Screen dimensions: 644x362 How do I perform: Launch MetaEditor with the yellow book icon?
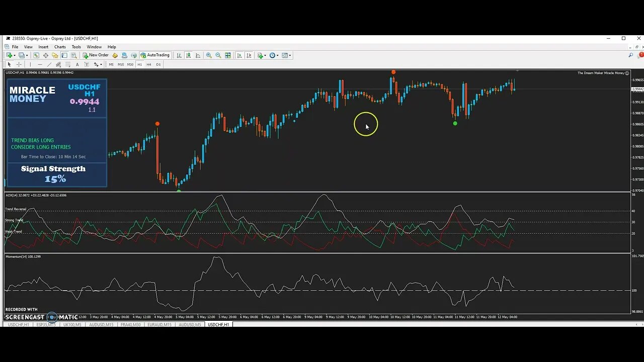coord(115,55)
